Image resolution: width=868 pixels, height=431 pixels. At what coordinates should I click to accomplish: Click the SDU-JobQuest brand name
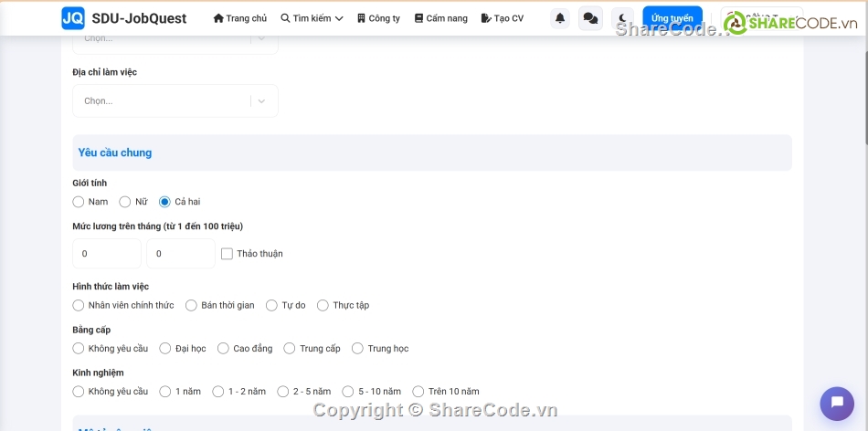click(x=140, y=18)
